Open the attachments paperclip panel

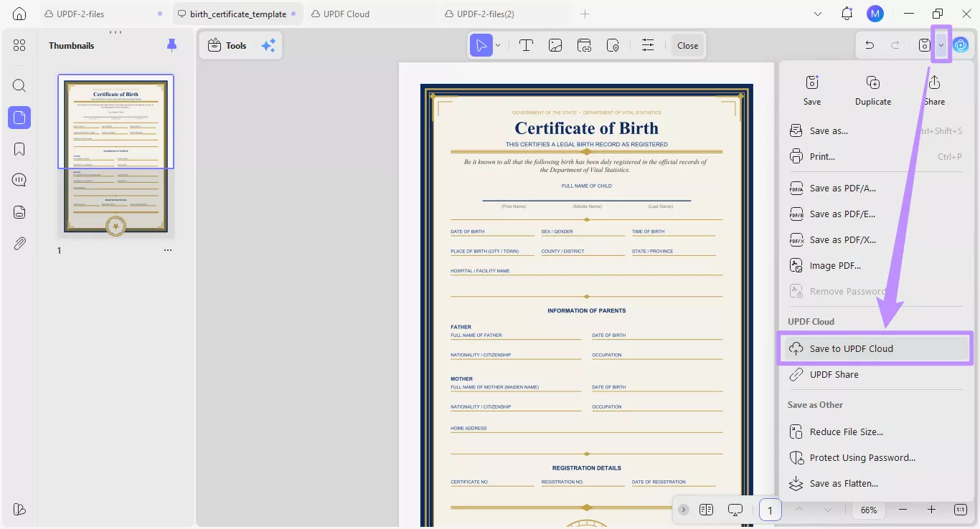19,244
